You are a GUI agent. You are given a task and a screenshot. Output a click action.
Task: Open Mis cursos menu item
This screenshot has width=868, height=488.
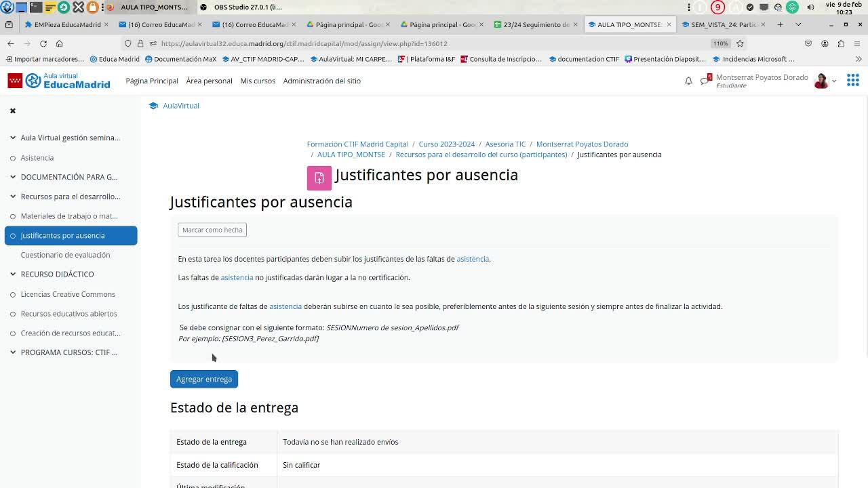tap(258, 81)
